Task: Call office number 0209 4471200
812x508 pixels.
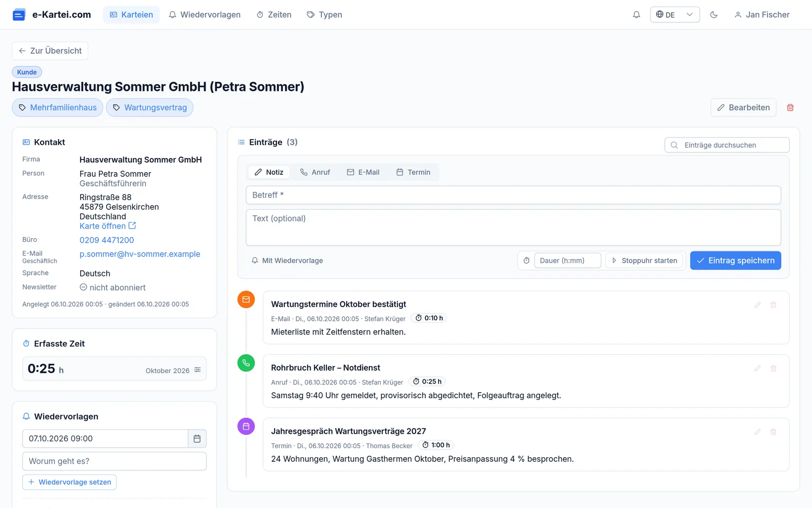Action: pyautogui.click(x=107, y=240)
